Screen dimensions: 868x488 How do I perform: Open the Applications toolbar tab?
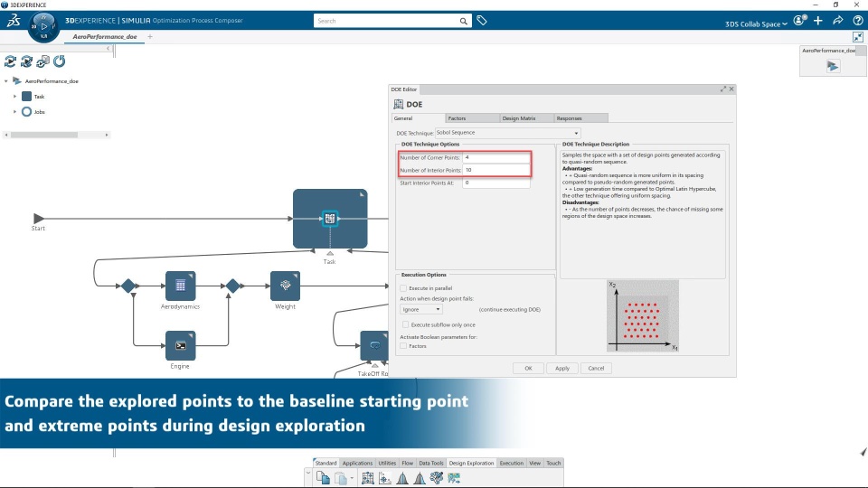(357, 463)
